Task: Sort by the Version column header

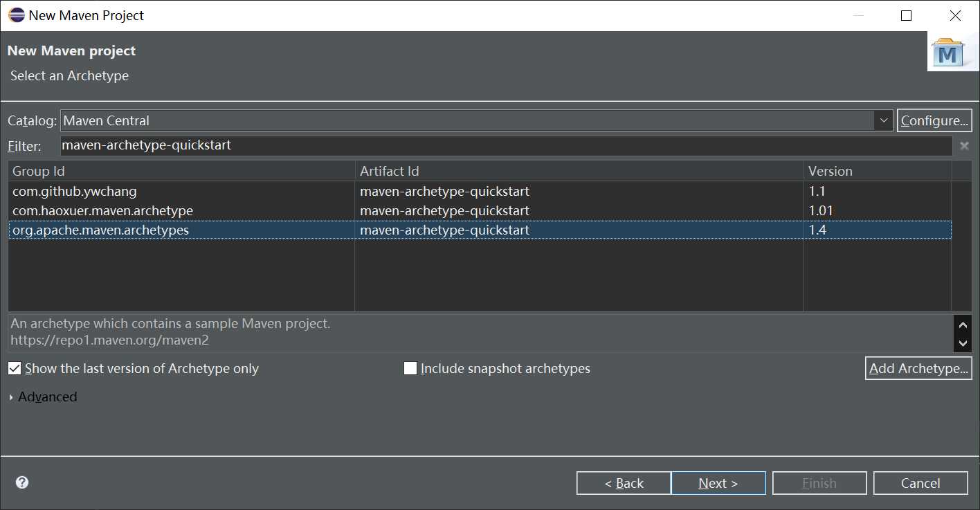Action: pos(878,171)
